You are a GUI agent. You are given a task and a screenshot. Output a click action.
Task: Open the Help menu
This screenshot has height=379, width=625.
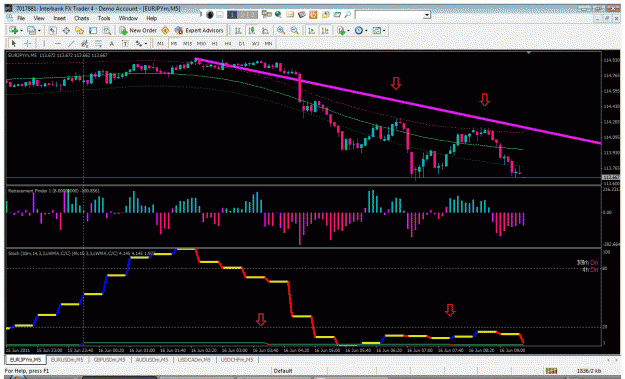[x=151, y=18]
